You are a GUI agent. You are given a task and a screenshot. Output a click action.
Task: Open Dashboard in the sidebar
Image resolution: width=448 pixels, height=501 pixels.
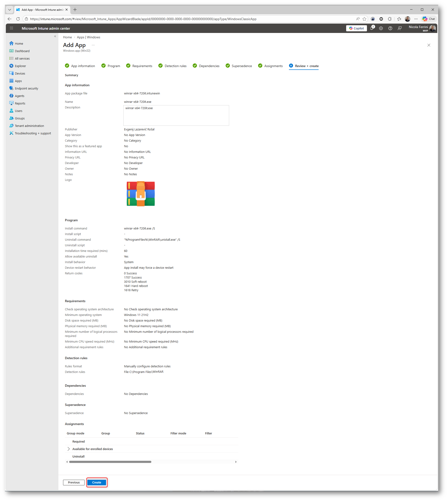point(19,51)
